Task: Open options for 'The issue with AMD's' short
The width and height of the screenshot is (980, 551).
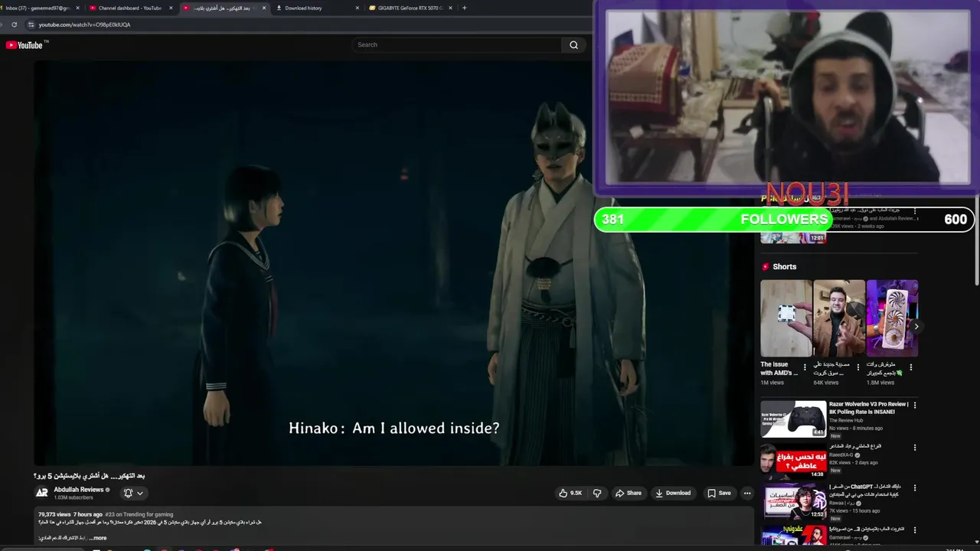Action: click(x=804, y=367)
